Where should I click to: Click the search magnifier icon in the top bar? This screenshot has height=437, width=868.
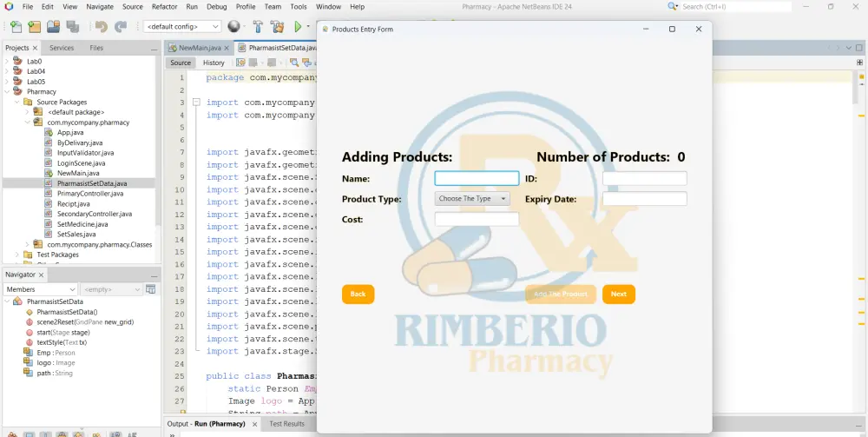point(673,7)
